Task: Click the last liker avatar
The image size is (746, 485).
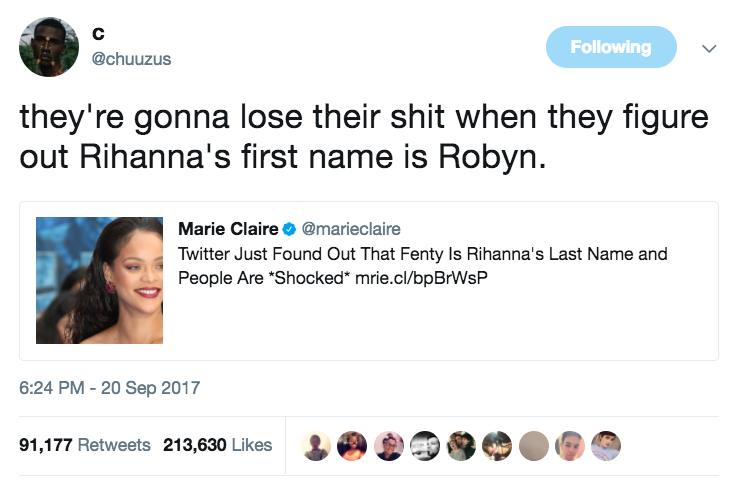Action: (606, 445)
